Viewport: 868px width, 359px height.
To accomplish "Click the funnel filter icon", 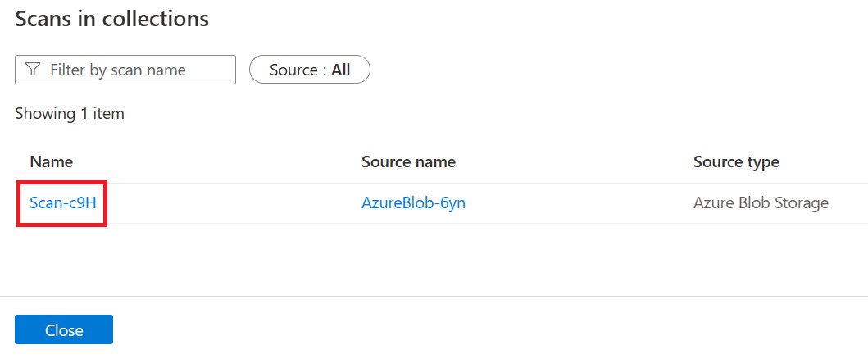I will click(x=33, y=70).
